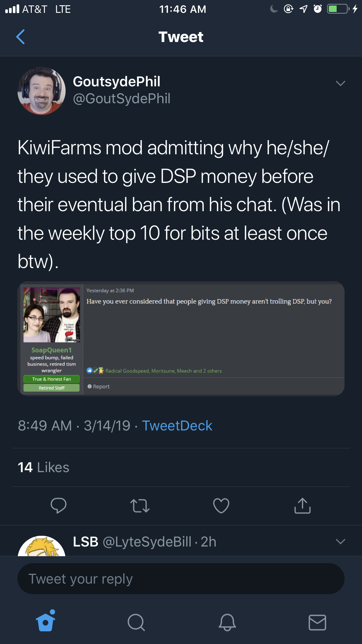Open the Search tab magnifier icon
This screenshot has height=644, width=362.
coord(136,622)
